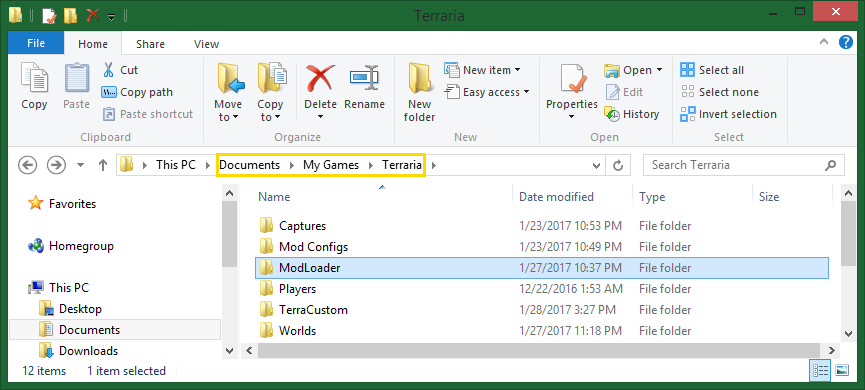Expand the Easy access dropdown
This screenshot has width=865, height=390.
(526, 92)
